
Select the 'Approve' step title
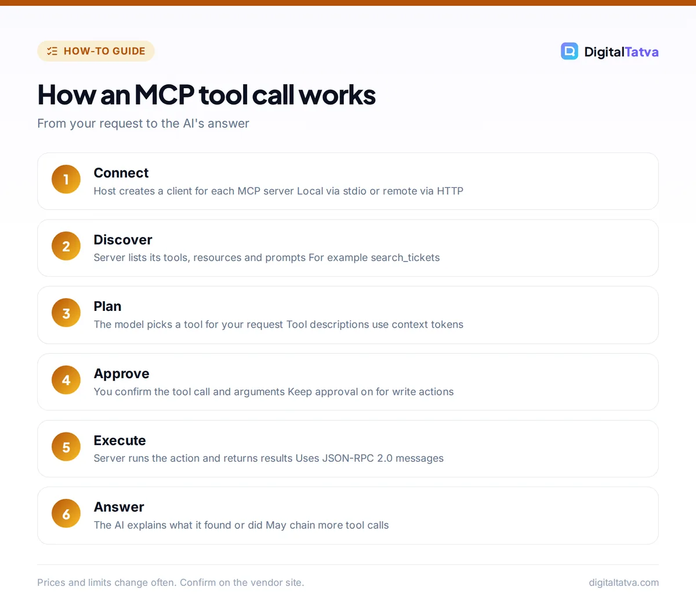(122, 374)
